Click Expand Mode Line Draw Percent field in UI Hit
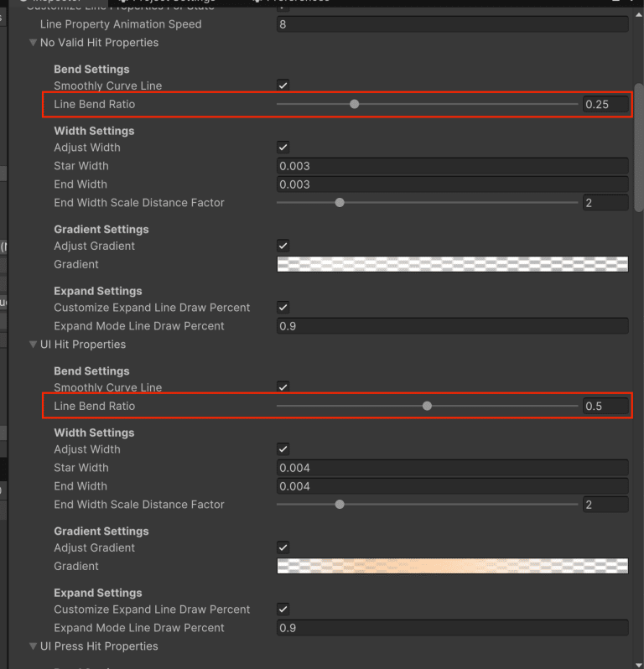This screenshot has height=669, width=644. coord(452,628)
